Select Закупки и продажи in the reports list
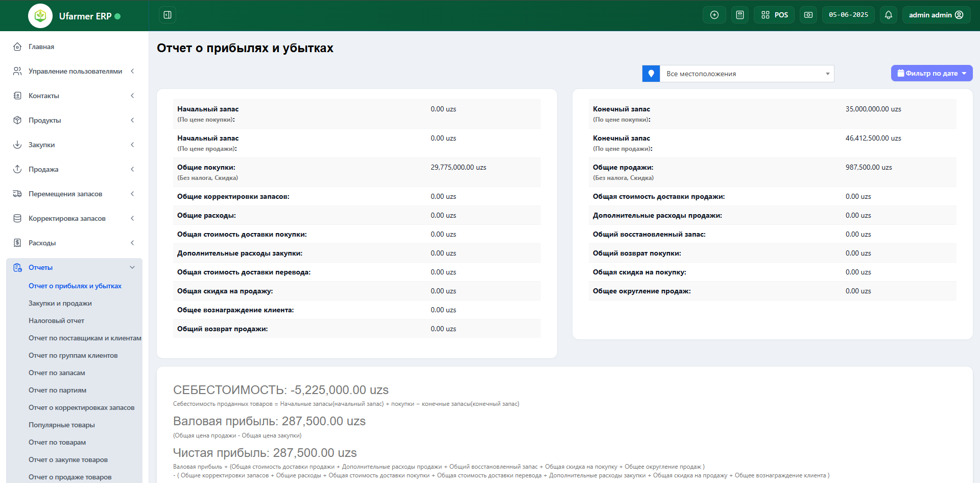The height and width of the screenshot is (483, 980). click(60, 303)
